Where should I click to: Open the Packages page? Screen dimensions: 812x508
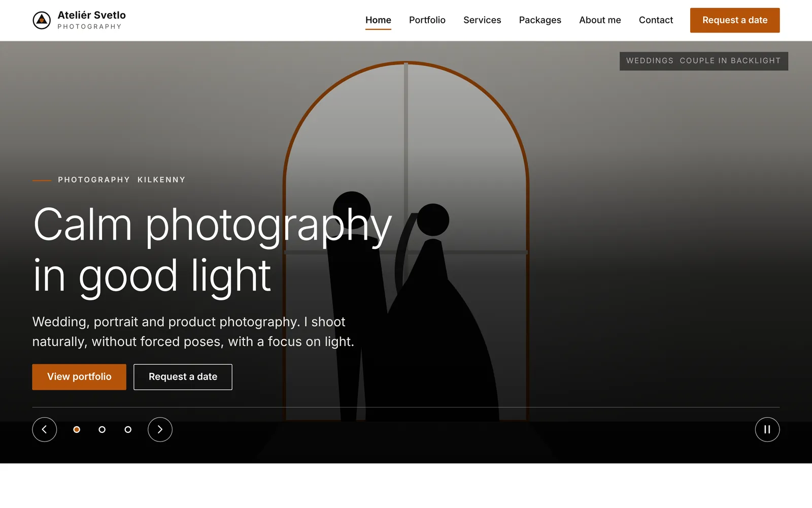540,20
